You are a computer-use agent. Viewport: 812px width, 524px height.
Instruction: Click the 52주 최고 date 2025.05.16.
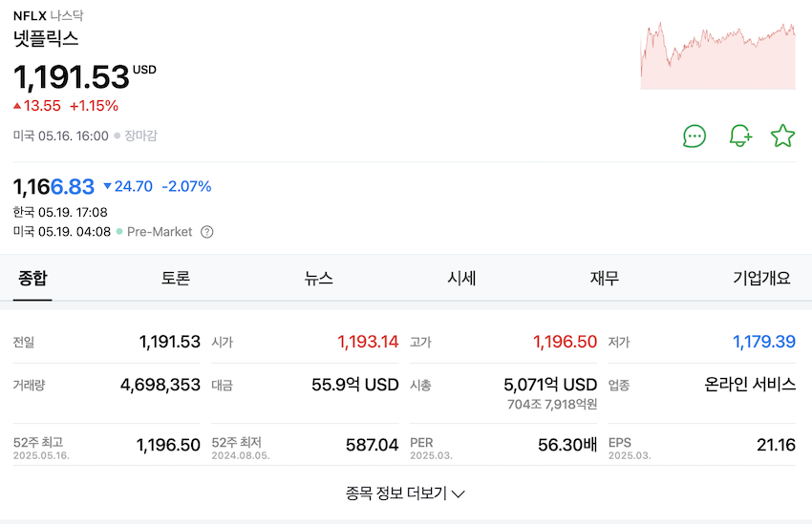41,455
